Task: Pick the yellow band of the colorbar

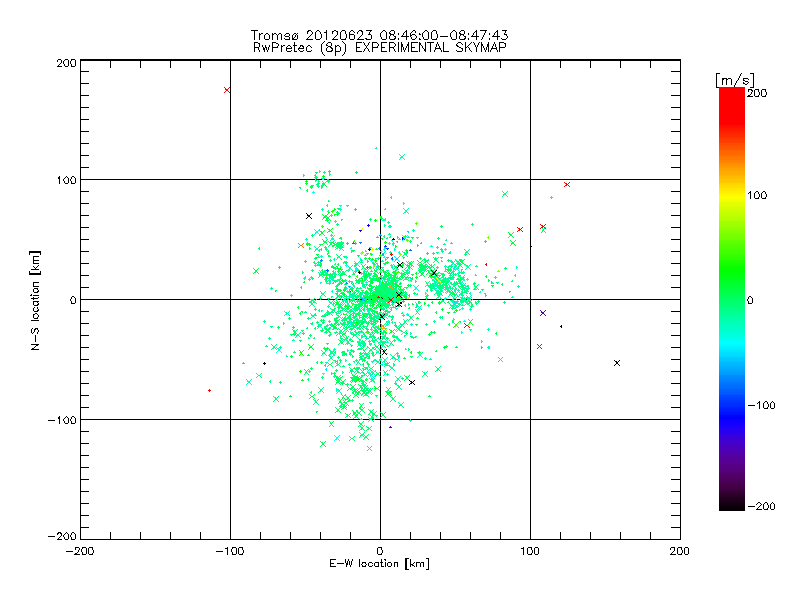Action: point(732,195)
